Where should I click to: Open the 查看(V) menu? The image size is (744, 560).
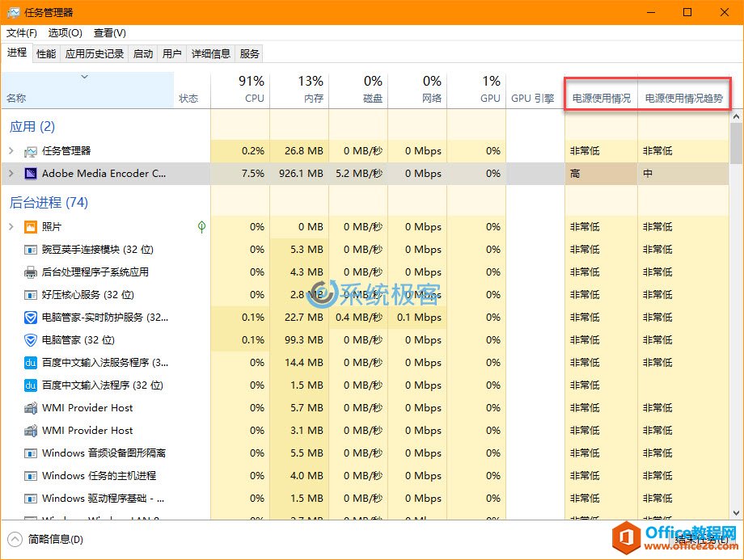pyautogui.click(x=109, y=33)
